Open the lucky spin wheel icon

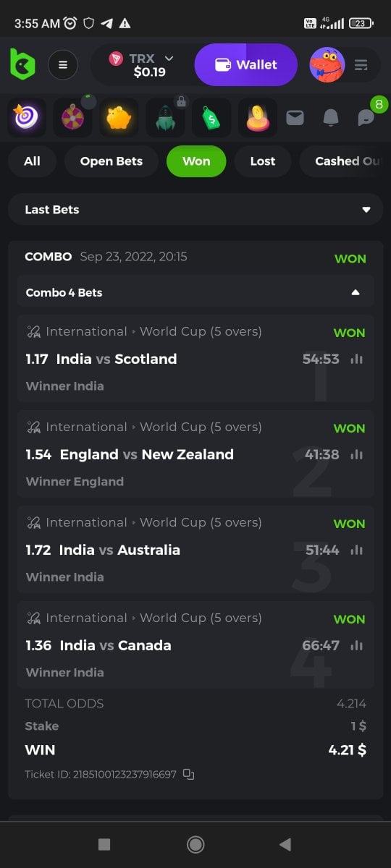[x=72, y=117]
